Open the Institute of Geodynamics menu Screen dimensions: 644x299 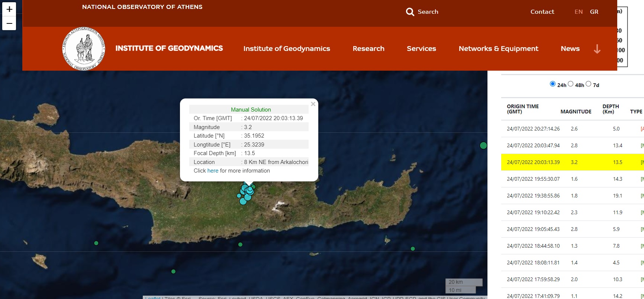[286, 49]
